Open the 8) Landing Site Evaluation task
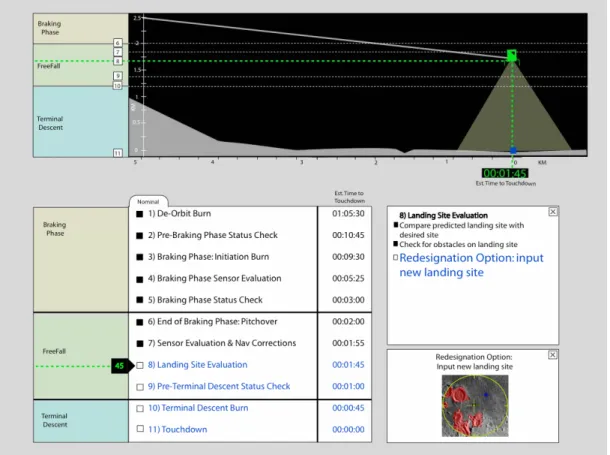The image size is (610, 455). [x=198, y=365]
